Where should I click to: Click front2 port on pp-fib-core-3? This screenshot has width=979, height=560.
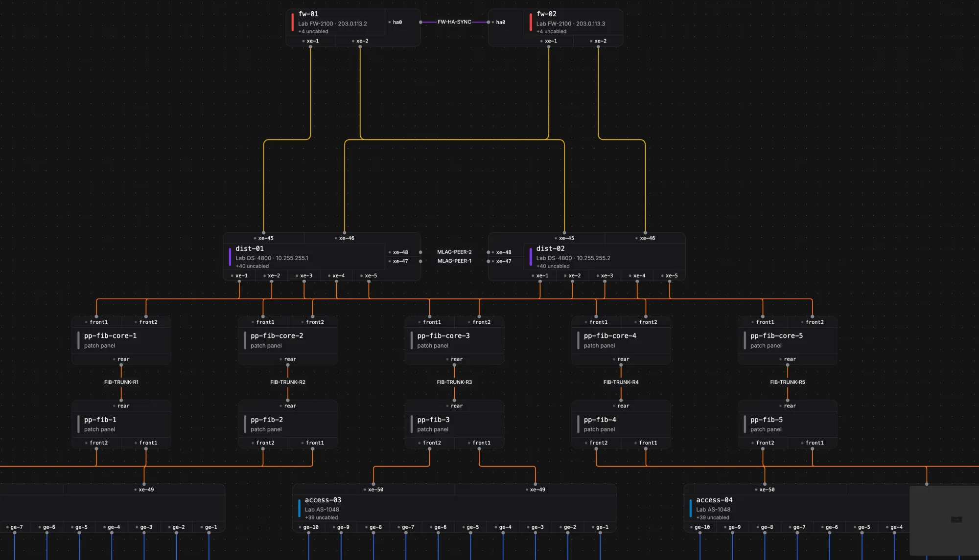point(479,322)
